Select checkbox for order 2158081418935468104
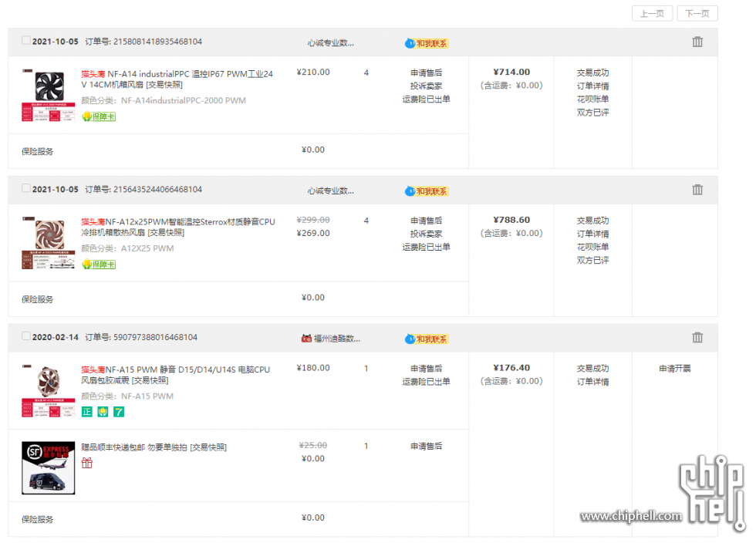756x543 pixels. tap(26, 41)
